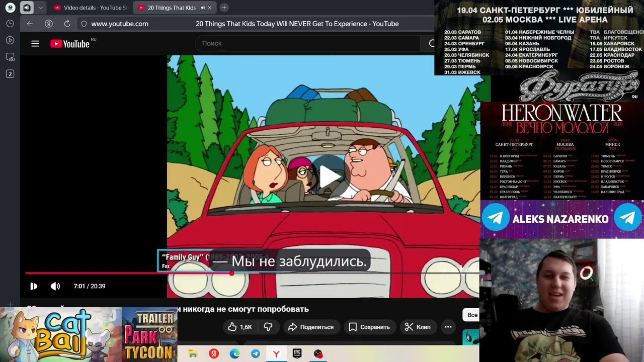Switch to Yandex Browser in taskbar
This screenshot has height=362, width=644.
[276, 354]
